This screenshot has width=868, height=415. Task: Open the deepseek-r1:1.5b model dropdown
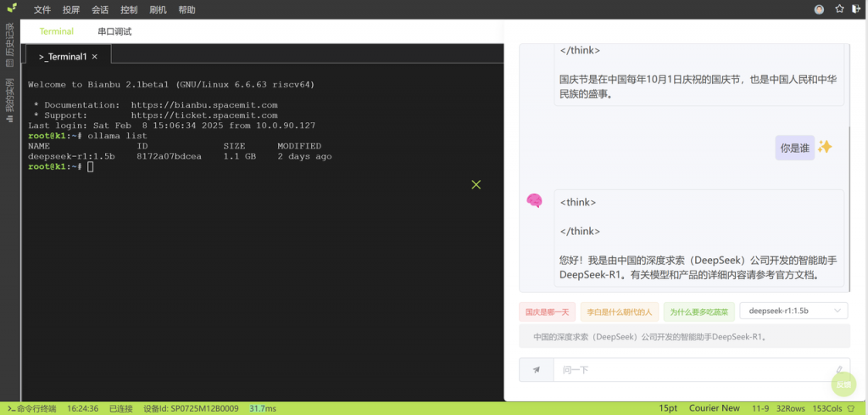point(793,311)
